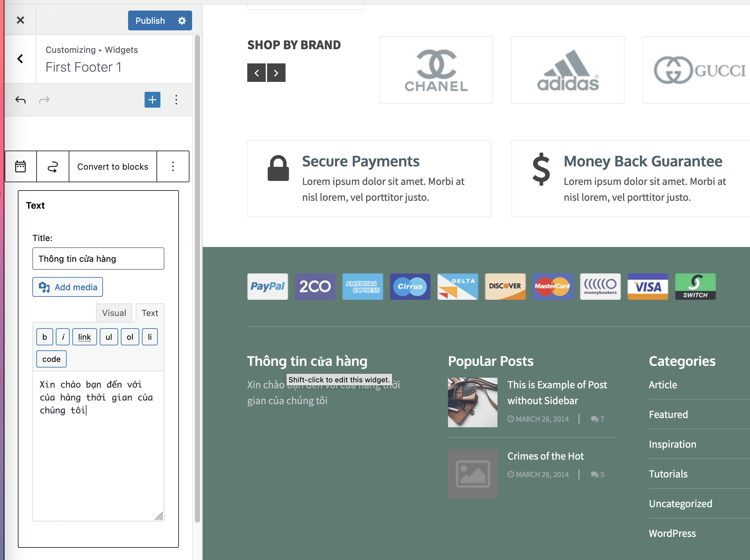Click the Title input field
Screen dimensions: 750x560
click(x=98, y=259)
